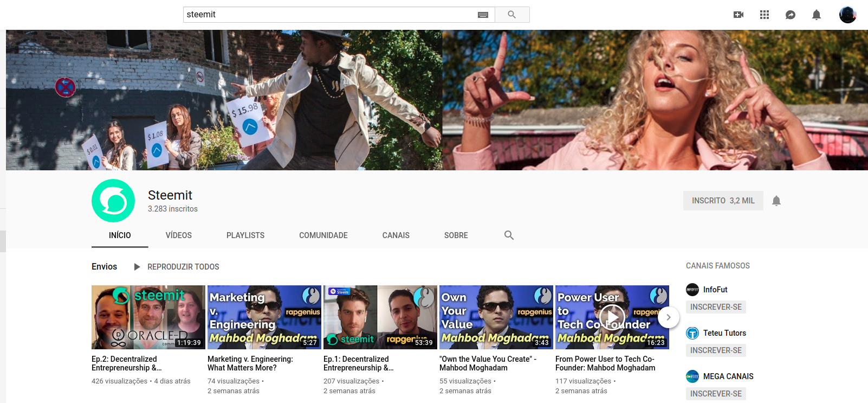868x403 pixels.
Task: Subscribe to InfoFut with INSCREVER-SE
Action: tap(716, 307)
